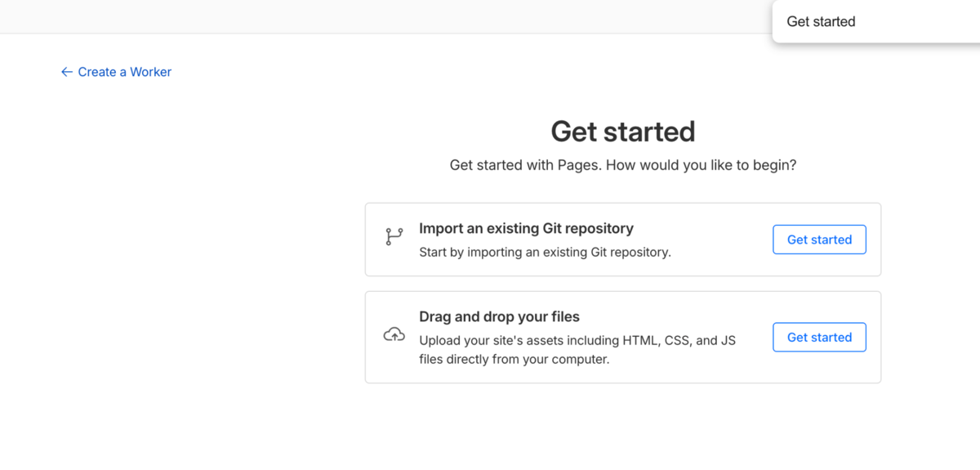Image resolution: width=980 pixels, height=470 pixels.
Task: Click Get started for drag and drop upload
Action: click(819, 337)
